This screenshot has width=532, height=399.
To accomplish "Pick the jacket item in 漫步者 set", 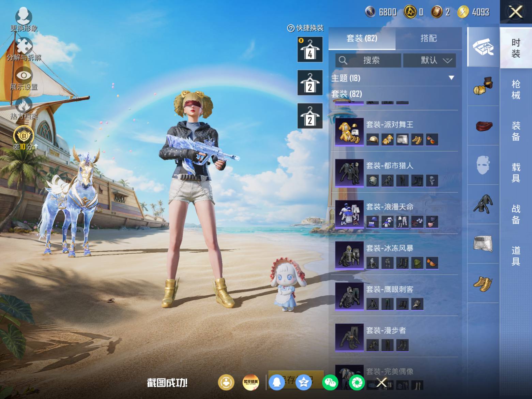I will pos(373,345).
